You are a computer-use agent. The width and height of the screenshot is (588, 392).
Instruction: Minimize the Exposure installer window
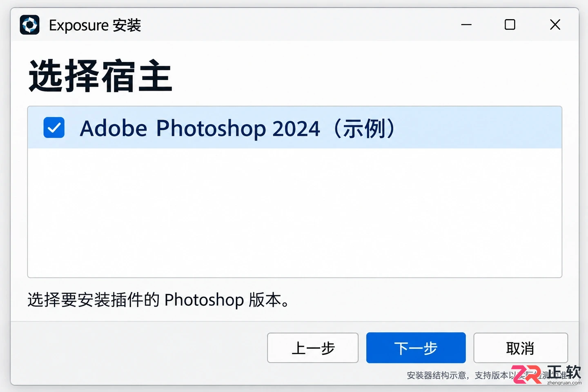click(x=466, y=25)
